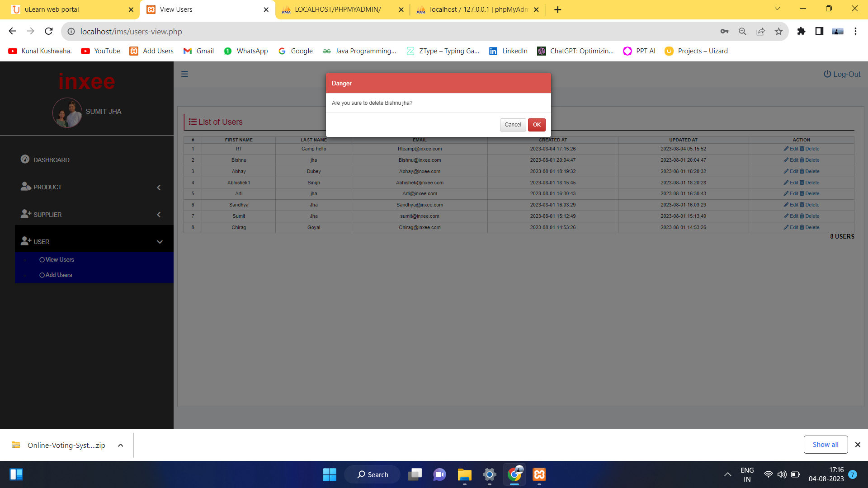Collapse the User sidebar section

[160, 242]
